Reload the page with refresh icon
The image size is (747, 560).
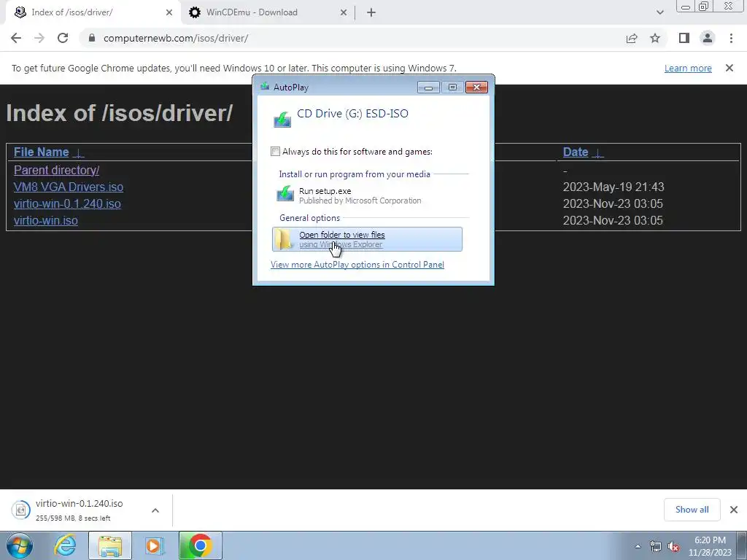coord(63,38)
